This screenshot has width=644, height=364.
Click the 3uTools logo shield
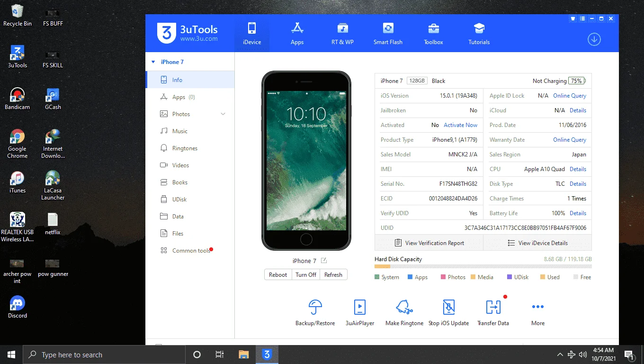[166, 33]
